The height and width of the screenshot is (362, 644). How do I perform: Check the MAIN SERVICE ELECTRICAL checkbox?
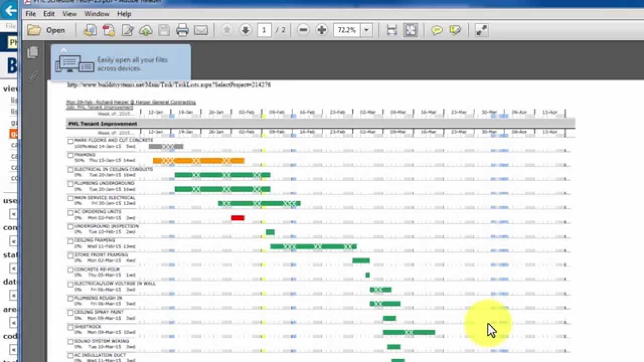(x=70, y=199)
